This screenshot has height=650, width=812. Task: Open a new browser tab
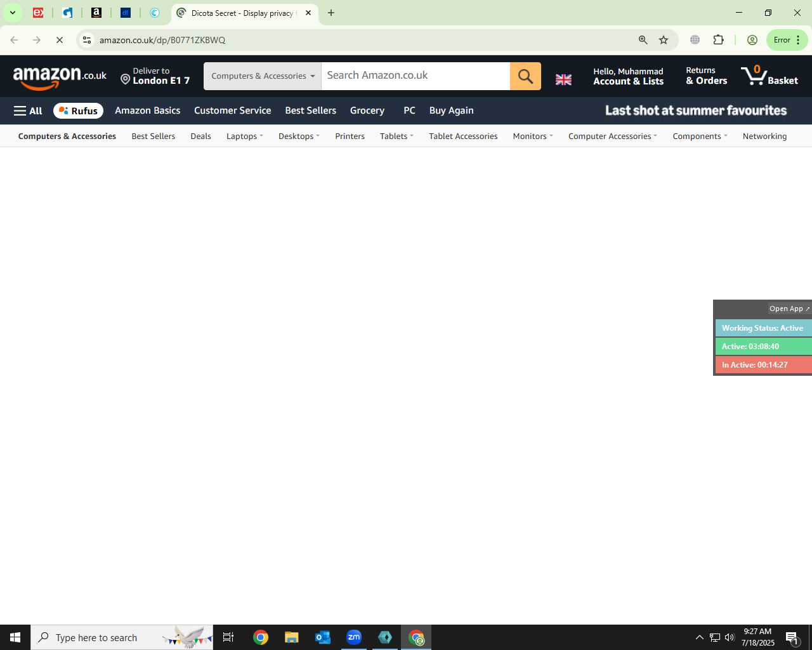[331, 13]
